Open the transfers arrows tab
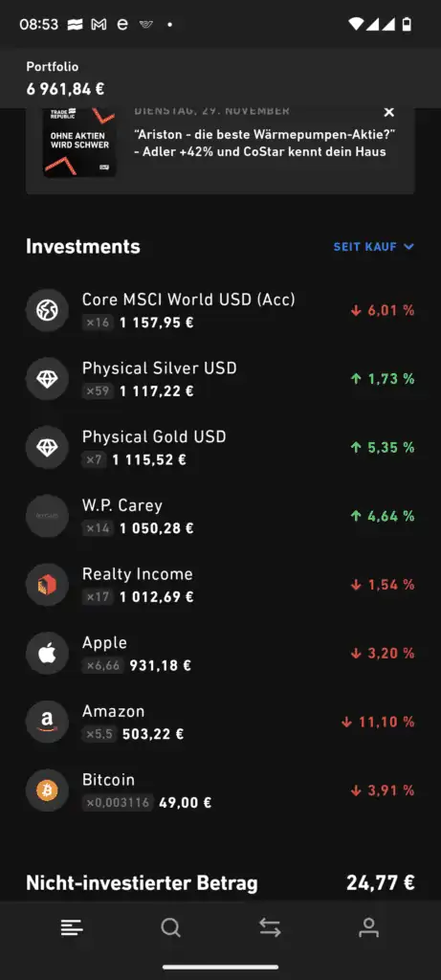 (x=270, y=927)
